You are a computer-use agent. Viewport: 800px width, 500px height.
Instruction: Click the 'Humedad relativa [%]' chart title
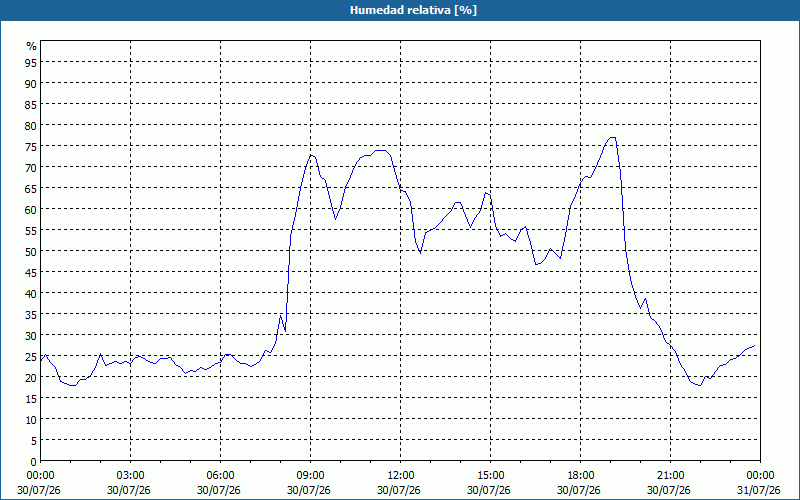pyautogui.click(x=413, y=10)
